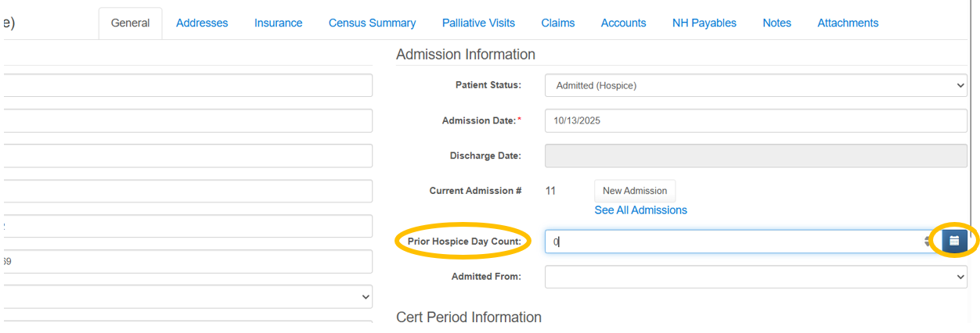Click the calendar icon beside Prior Hospice Day Count
980x333 pixels.
point(954,242)
